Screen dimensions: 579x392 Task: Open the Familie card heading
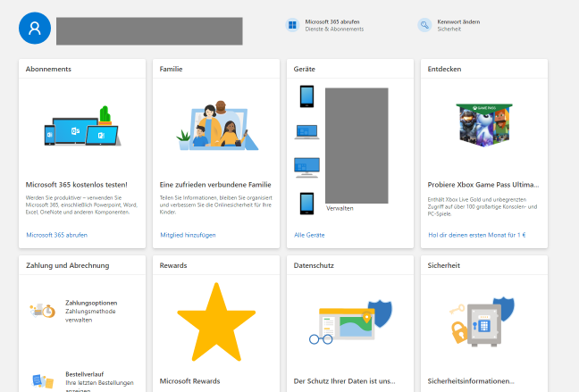coord(171,69)
